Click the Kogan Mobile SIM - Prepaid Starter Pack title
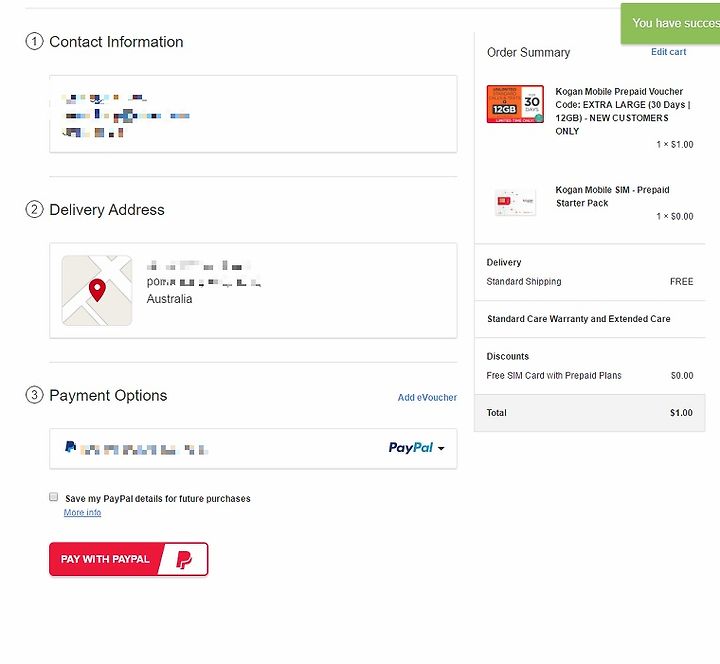The height and width of the screenshot is (664, 720). pyautogui.click(x=612, y=197)
